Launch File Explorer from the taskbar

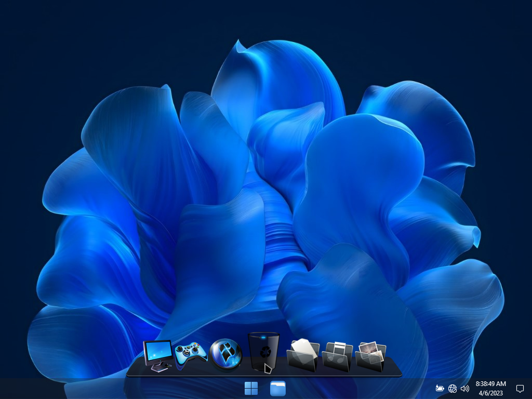(x=278, y=389)
